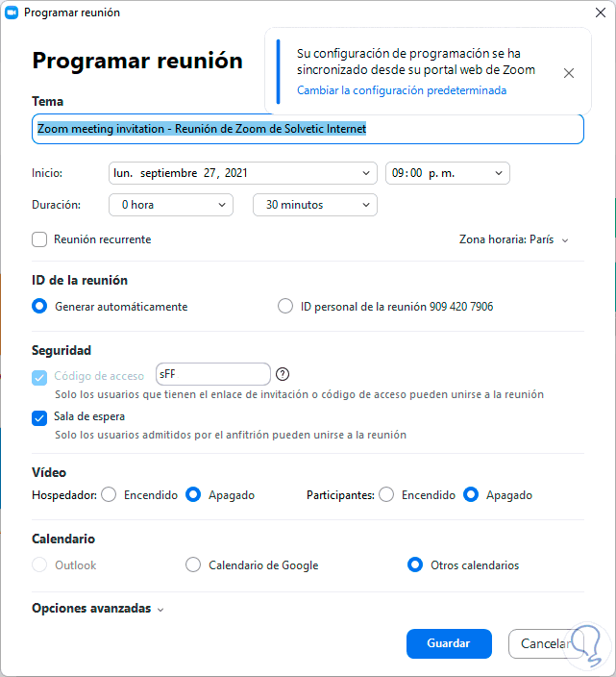Select ID personal de la reunión option

(x=285, y=307)
